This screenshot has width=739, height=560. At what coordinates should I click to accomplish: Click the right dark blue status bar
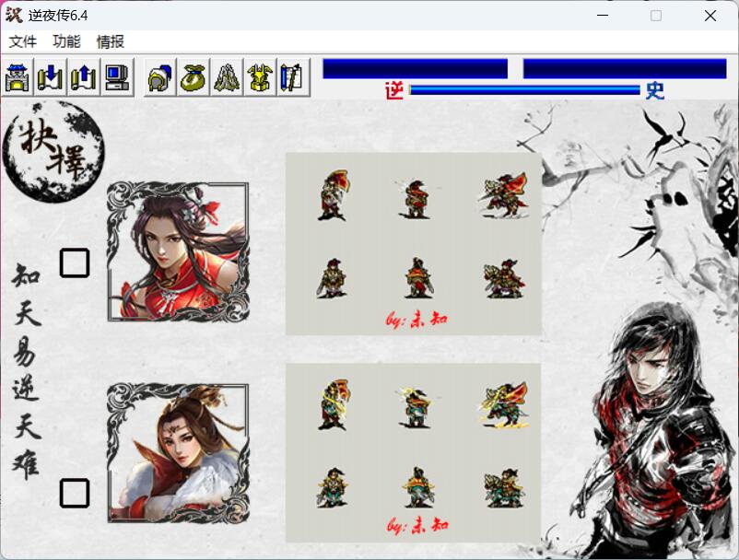click(x=625, y=69)
